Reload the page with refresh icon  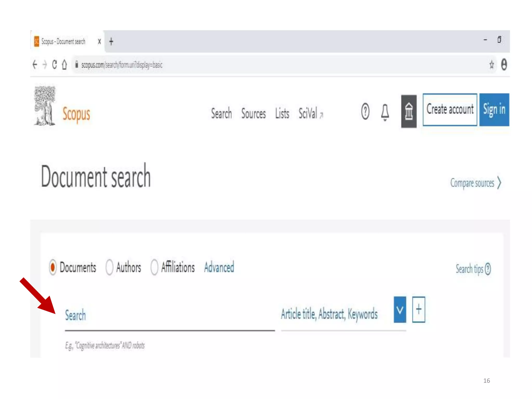click(55, 64)
